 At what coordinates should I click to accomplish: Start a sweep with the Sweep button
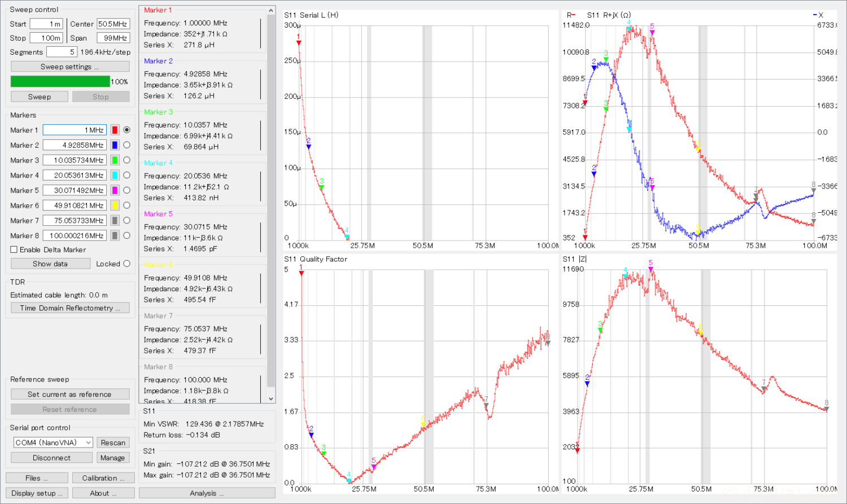[40, 97]
